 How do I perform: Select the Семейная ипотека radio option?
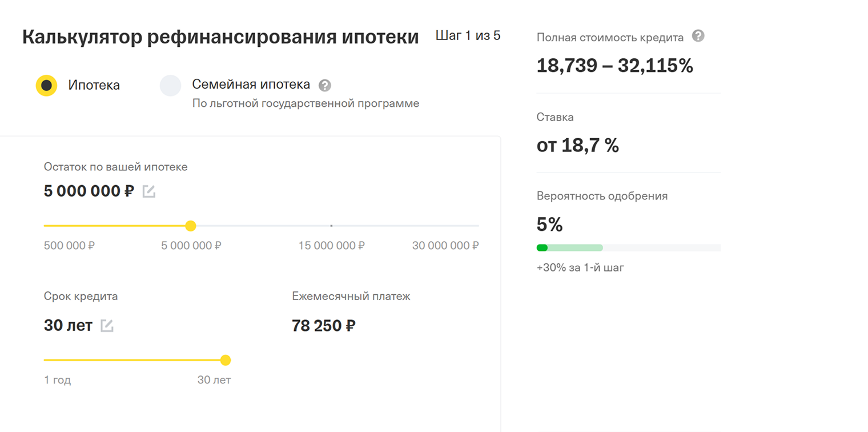pyautogui.click(x=170, y=86)
